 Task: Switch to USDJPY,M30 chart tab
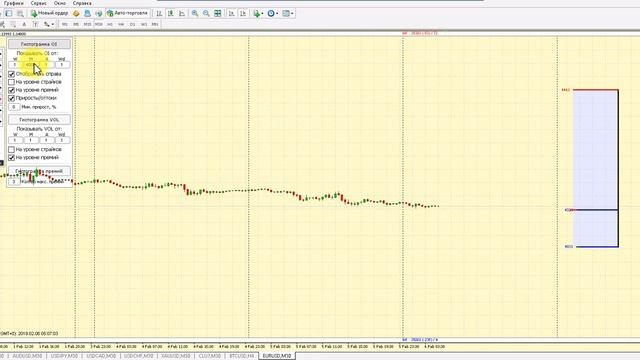tap(64, 356)
